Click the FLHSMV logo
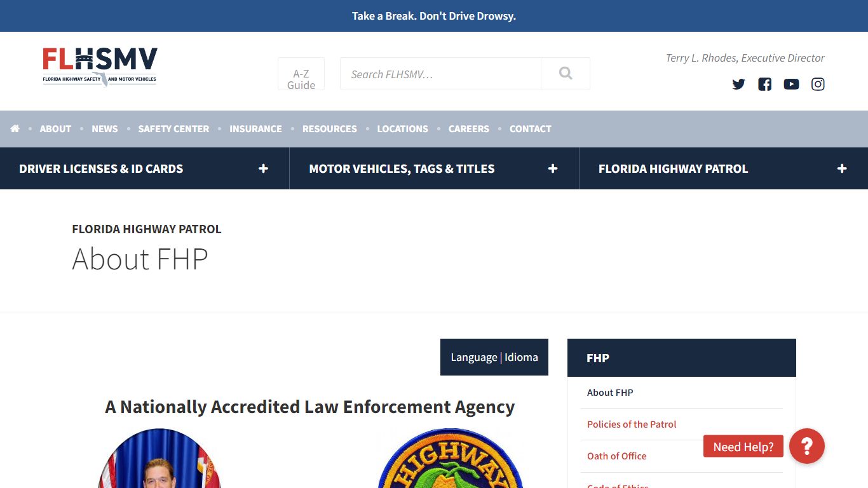Screen dimensions: 868x488 (100, 67)
